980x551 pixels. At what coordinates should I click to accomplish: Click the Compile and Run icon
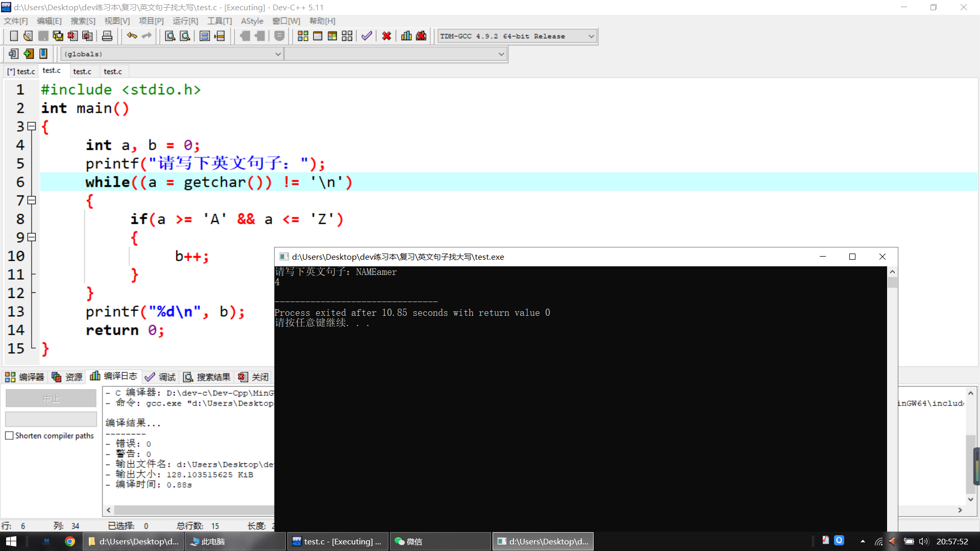click(x=332, y=36)
